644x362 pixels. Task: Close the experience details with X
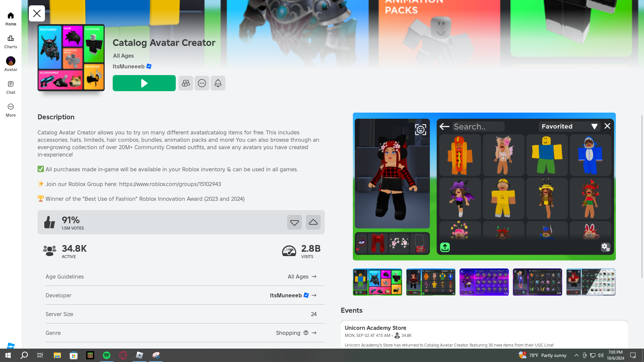[37, 13]
